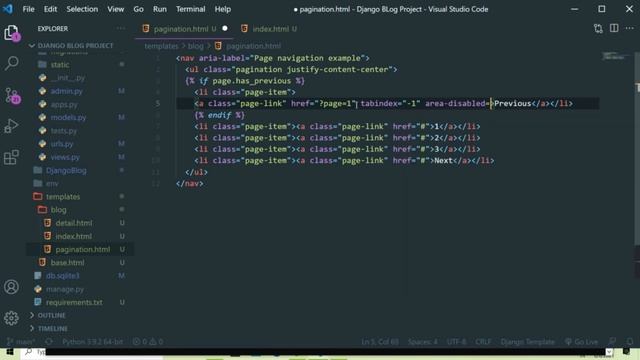Click the feedback icon in status bar
640x360 pixels.
(x=612, y=342)
